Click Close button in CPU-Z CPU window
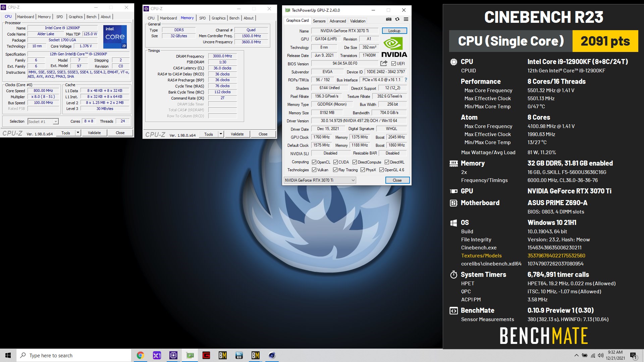Image resolution: width=644 pixels, height=362 pixels. pos(120,133)
